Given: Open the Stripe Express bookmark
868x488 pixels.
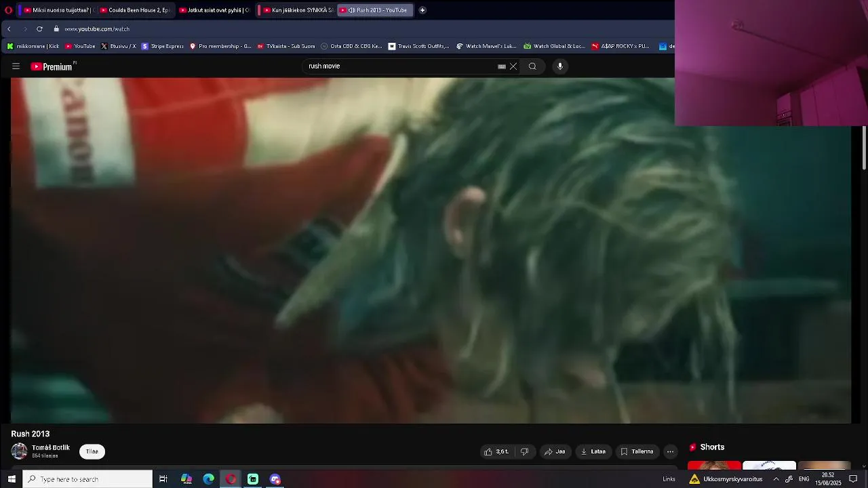Looking at the screenshot, I should click(x=163, y=47).
